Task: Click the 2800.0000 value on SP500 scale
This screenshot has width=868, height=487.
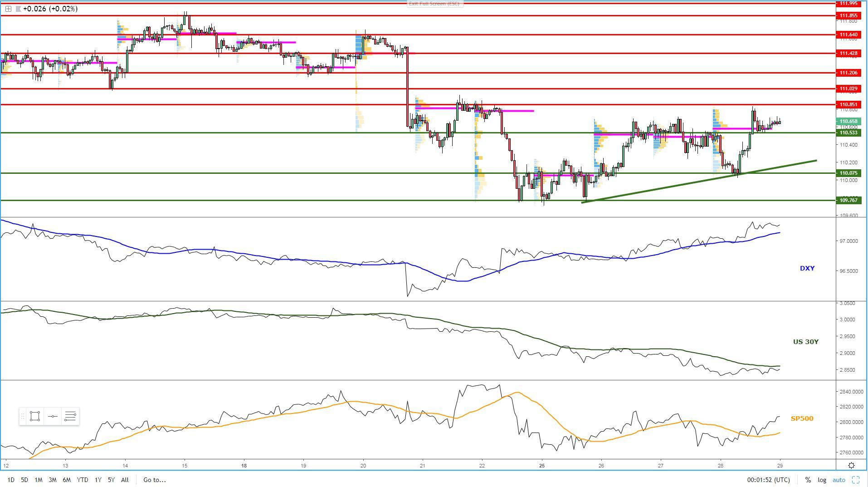Action: pos(851,422)
